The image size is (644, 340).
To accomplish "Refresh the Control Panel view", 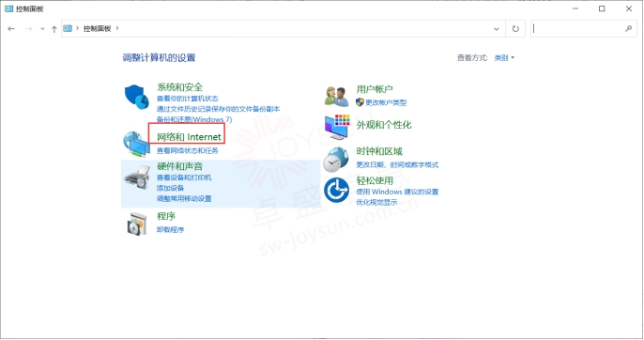I will (515, 29).
